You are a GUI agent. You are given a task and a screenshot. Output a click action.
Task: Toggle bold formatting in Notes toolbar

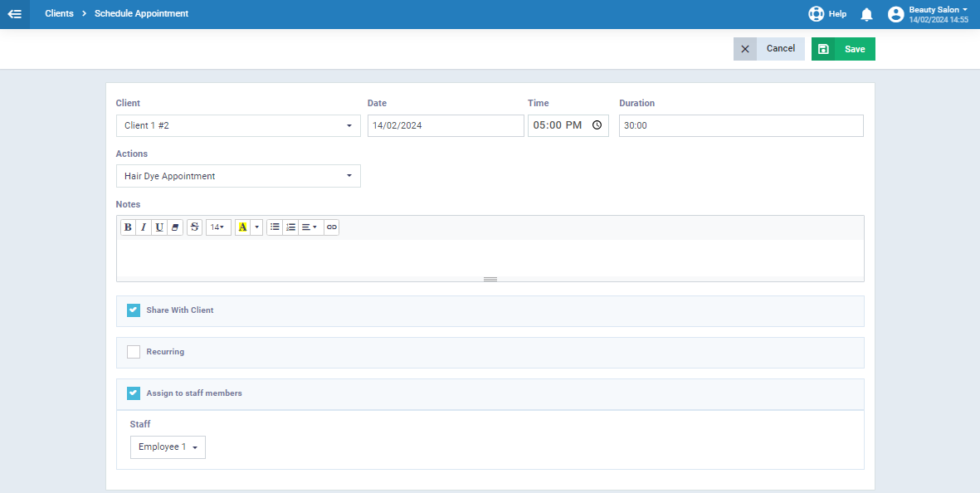(128, 227)
